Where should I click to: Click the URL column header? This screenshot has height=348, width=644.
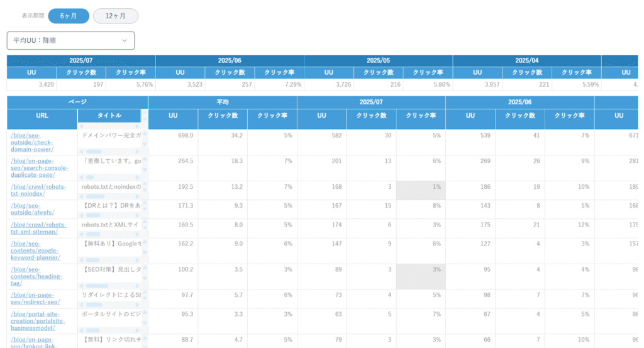click(42, 115)
